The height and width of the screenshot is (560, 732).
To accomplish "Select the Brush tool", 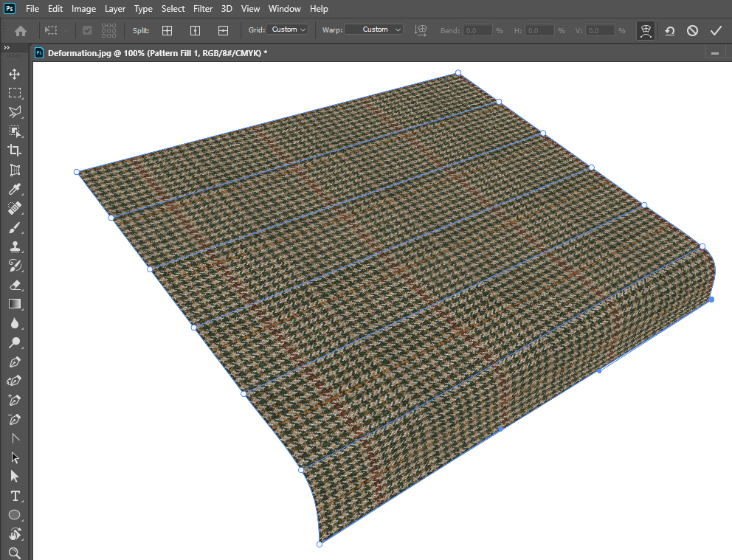I will tap(14, 227).
